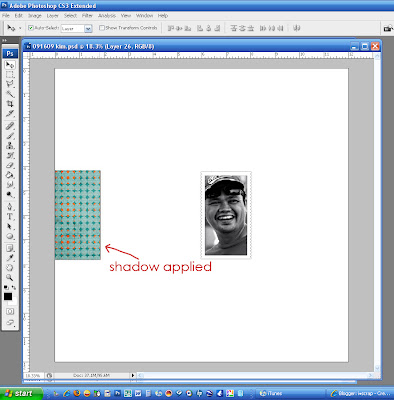Click the foreground black color swatch
The image size is (394, 400).
coord(8,296)
